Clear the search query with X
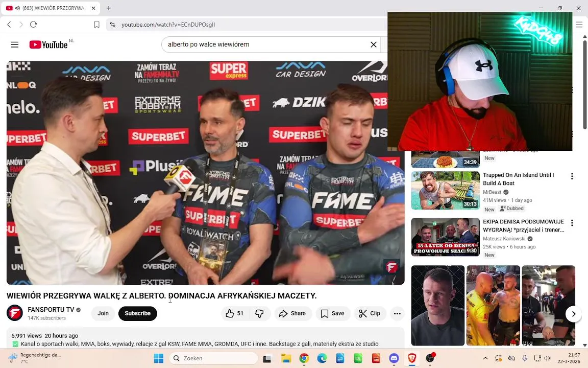 point(374,44)
